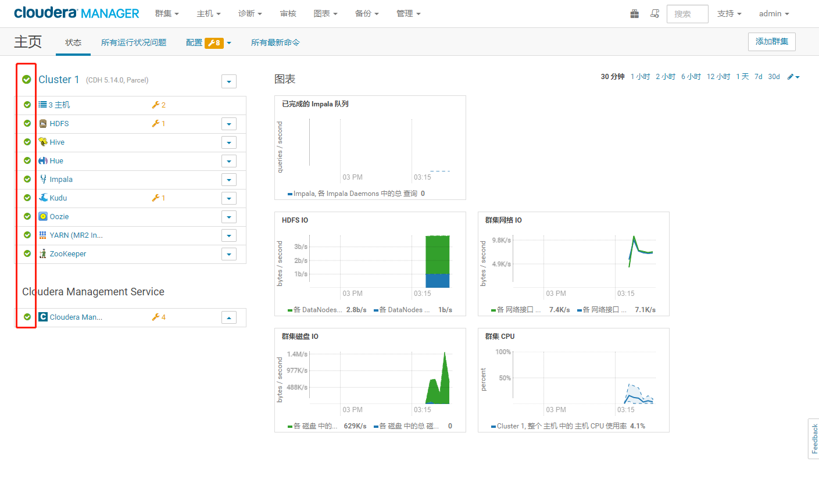Open the Kudu actions dropdown arrow
Viewport: 819px width, 504px height.
[229, 198]
